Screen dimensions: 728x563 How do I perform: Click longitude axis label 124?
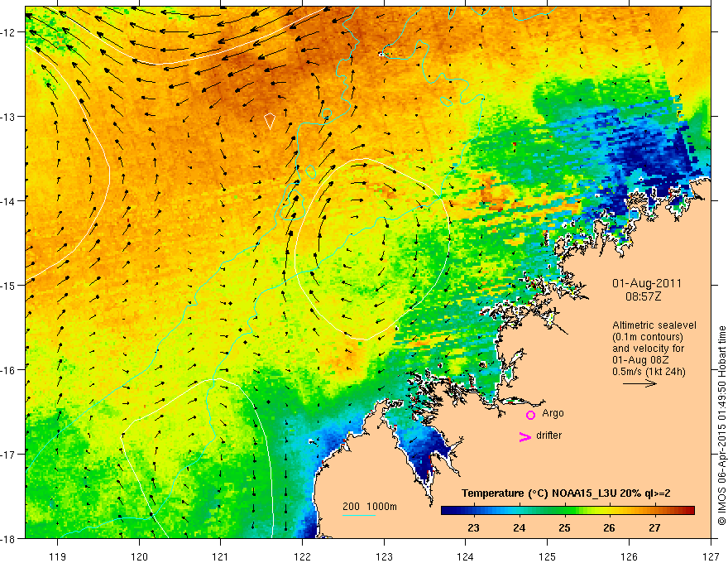pos(466,556)
